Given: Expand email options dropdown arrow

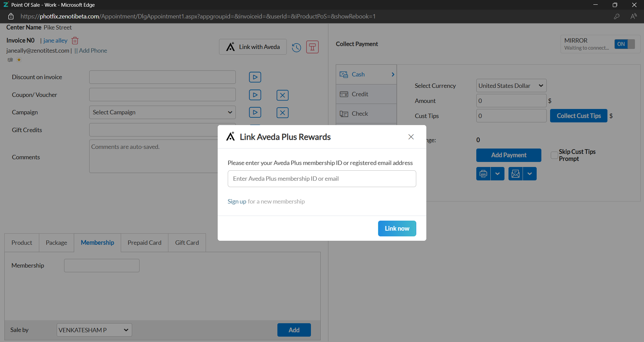Looking at the screenshot, I should coord(530,174).
